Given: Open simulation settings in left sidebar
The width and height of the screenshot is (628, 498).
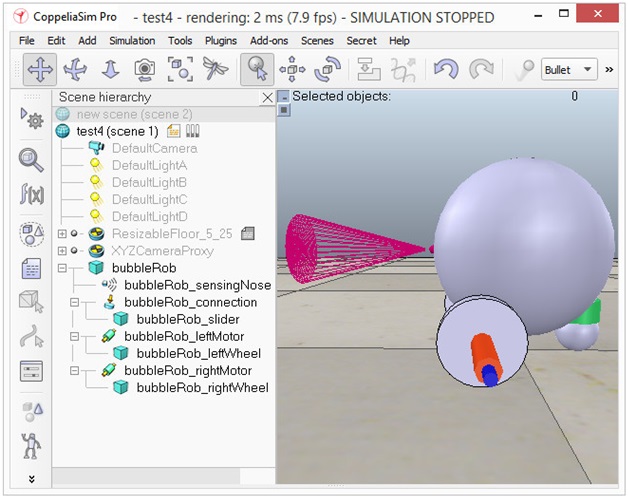Looking at the screenshot, I should [31, 118].
